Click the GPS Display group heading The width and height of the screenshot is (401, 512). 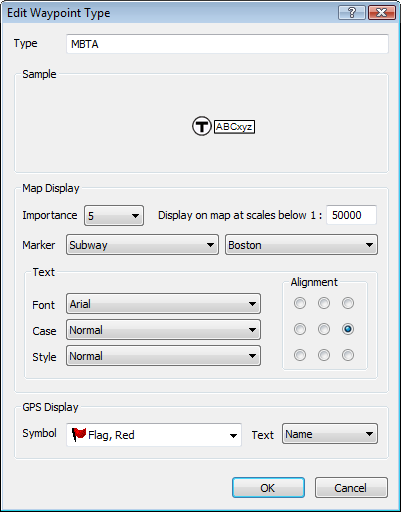coord(50,407)
